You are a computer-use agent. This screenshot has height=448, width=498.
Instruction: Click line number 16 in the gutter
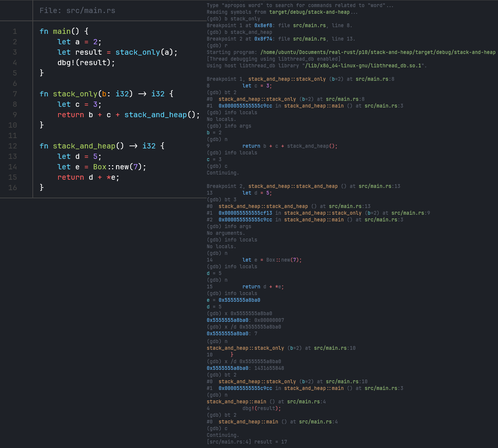pos(13,188)
